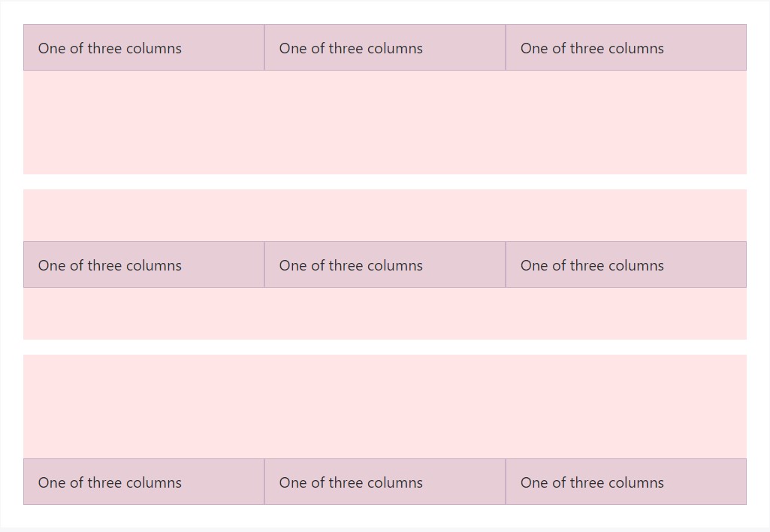The width and height of the screenshot is (770, 532).
Task: Select the middle column of the bottom row
Action: (385, 482)
